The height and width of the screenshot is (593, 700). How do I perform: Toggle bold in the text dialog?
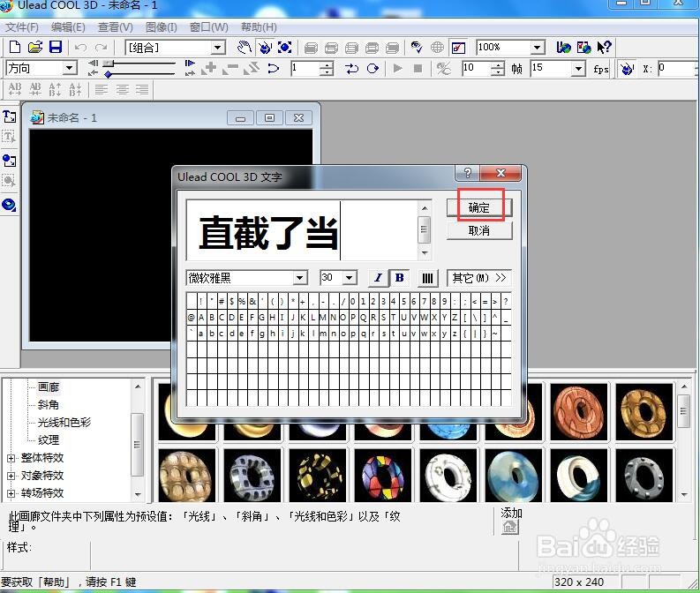pos(399,278)
